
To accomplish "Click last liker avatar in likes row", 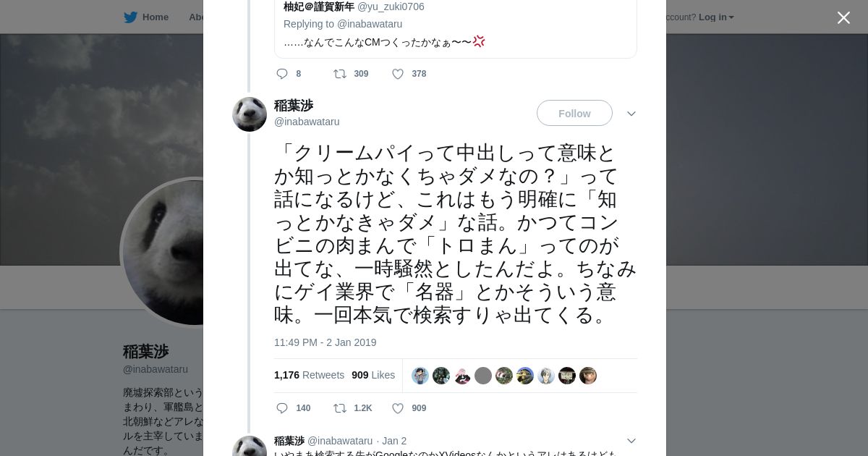I will point(588,376).
